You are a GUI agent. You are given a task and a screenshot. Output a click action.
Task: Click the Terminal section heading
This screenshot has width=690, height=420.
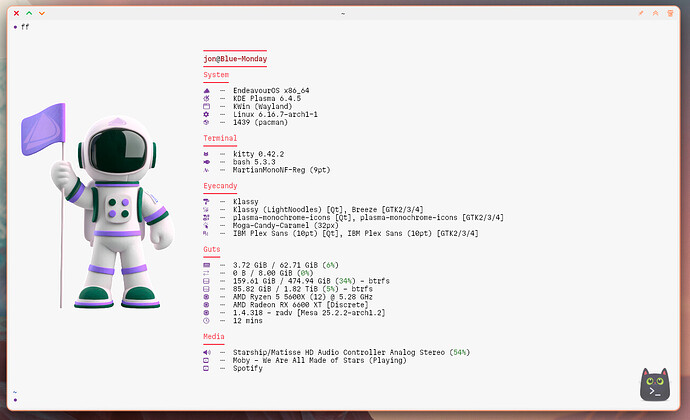click(x=220, y=138)
